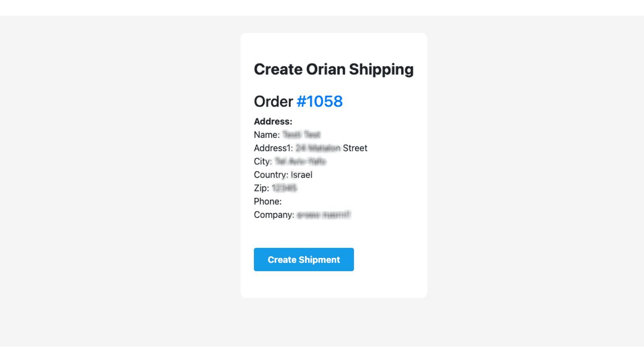Click the Create Shipment button
Screen dimensions: 644x362
[303, 259]
